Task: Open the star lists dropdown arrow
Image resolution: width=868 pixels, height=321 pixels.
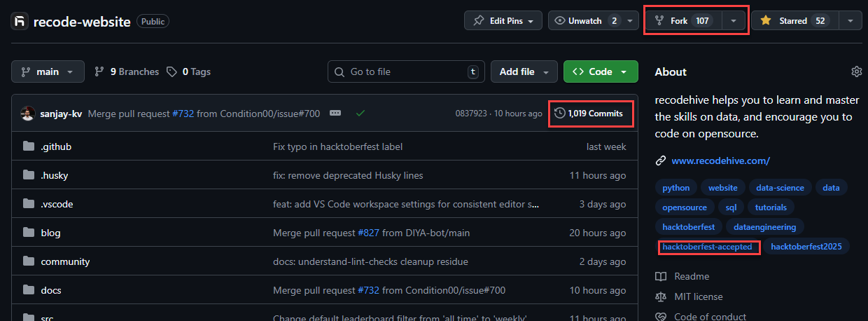Action: [850, 21]
